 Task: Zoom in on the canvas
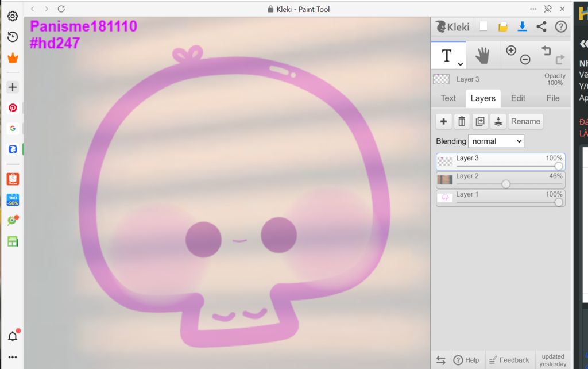point(511,51)
